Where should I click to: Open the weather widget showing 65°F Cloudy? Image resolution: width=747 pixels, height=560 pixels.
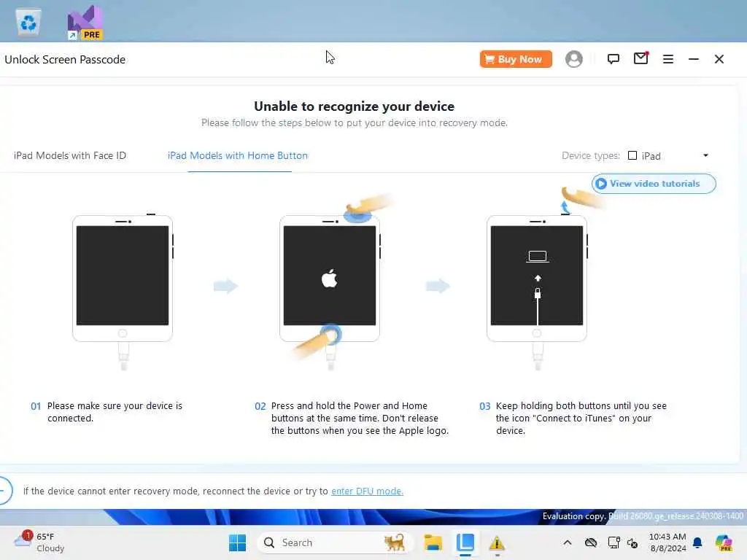point(39,542)
